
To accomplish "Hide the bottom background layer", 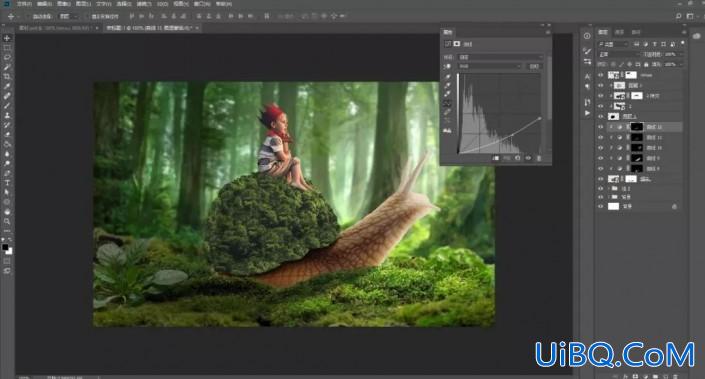I will pos(601,206).
